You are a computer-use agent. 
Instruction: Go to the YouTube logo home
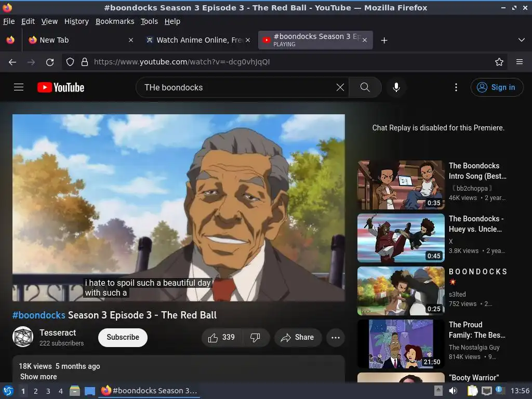[x=61, y=87]
